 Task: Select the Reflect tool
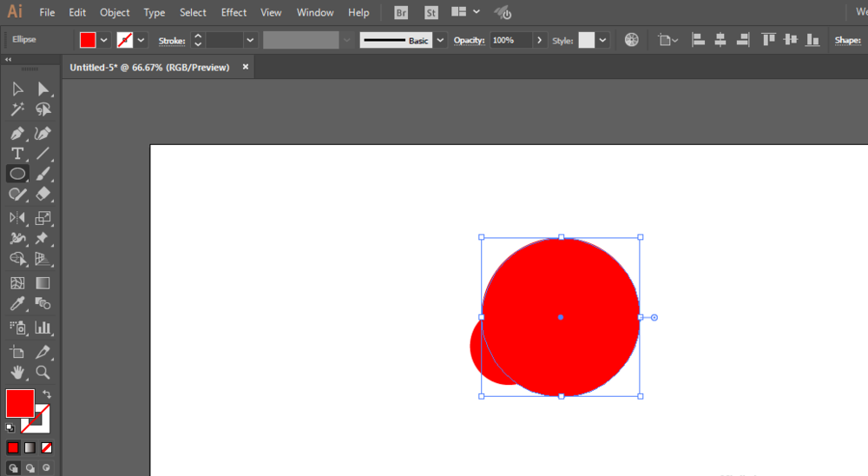[17, 218]
